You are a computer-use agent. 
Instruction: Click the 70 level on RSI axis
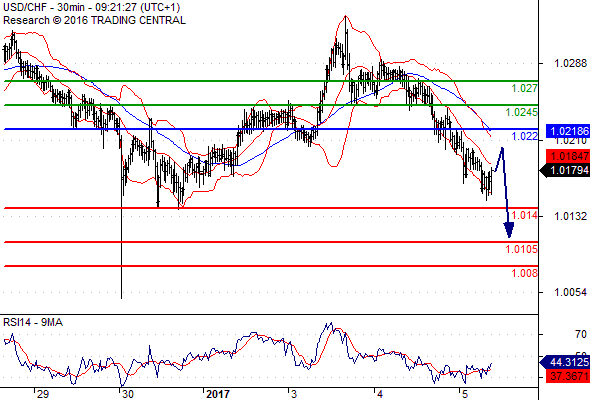[581, 334]
